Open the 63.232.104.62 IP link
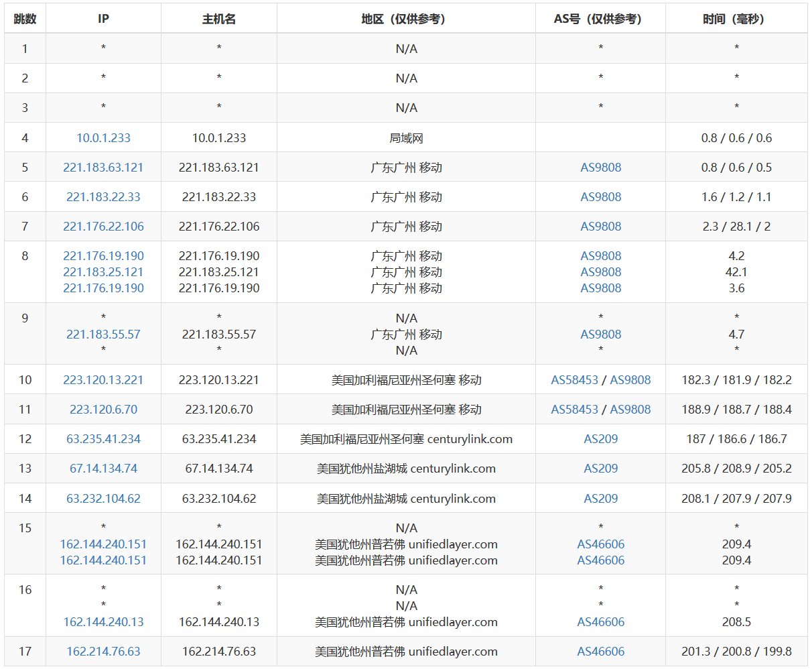 103,498
